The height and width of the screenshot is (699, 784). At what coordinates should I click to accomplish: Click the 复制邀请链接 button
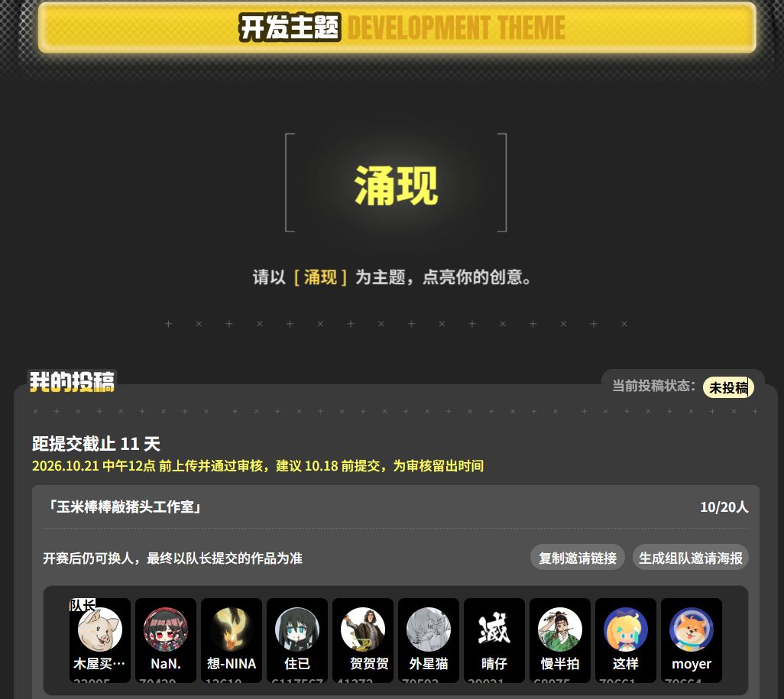(x=578, y=558)
